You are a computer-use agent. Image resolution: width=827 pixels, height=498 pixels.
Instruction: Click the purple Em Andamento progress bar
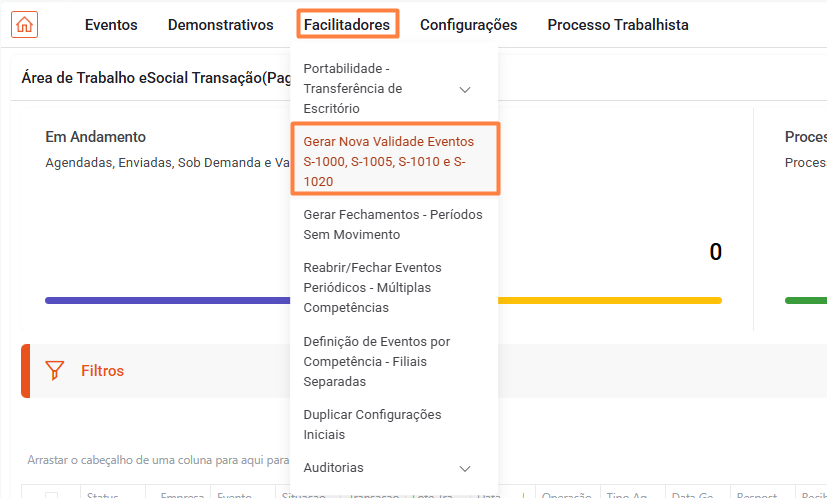(168, 301)
